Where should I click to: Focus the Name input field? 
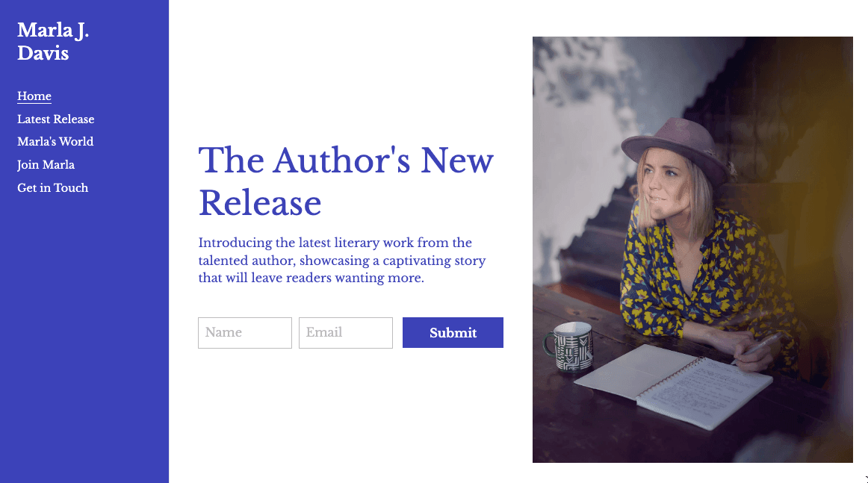(245, 332)
